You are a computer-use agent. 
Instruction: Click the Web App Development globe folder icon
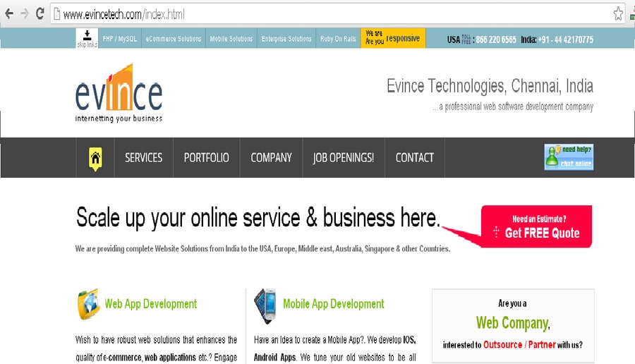point(89,304)
